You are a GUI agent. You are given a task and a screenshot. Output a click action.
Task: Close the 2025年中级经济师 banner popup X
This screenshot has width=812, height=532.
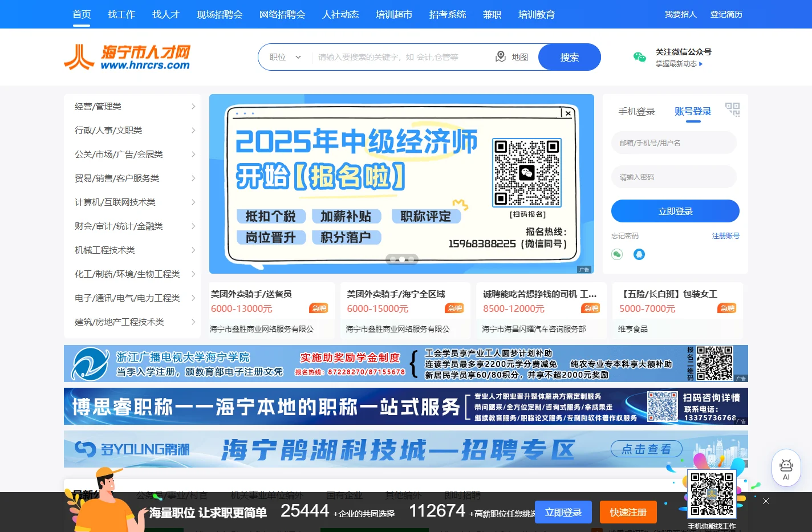(569, 113)
